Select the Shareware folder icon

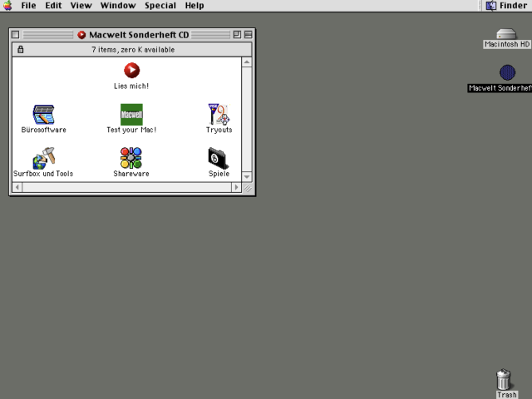pos(131,158)
